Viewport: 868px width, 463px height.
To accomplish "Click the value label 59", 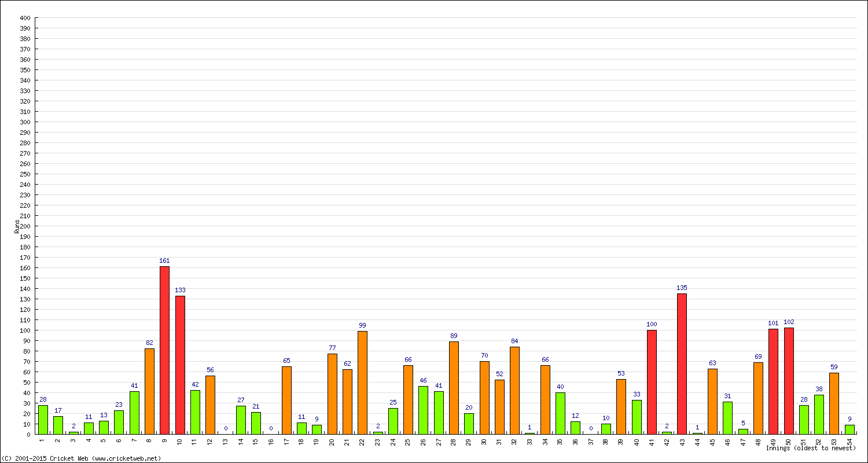I will pyautogui.click(x=834, y=367).
